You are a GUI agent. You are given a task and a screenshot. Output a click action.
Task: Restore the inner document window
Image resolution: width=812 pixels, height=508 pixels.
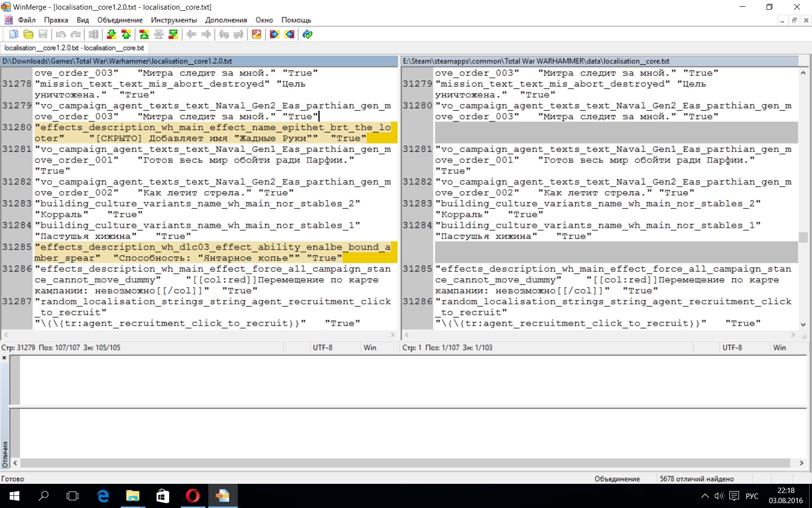point(794,20)
